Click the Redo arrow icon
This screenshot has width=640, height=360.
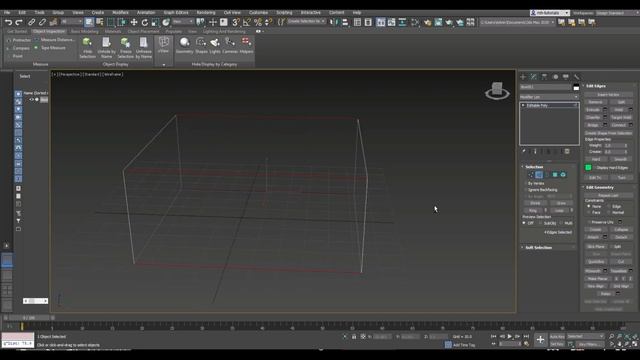point(19,22)
